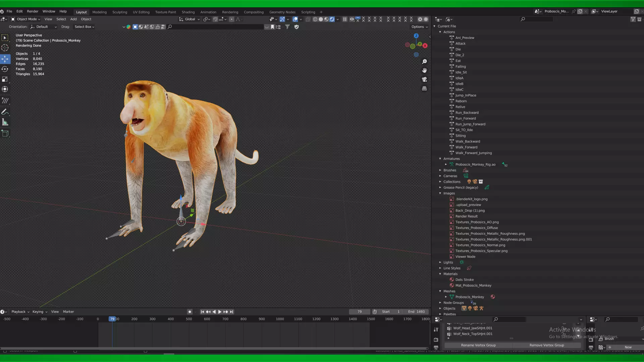
Task: Click the current frame 79 marker on timeline
Action: pos(112,319)
